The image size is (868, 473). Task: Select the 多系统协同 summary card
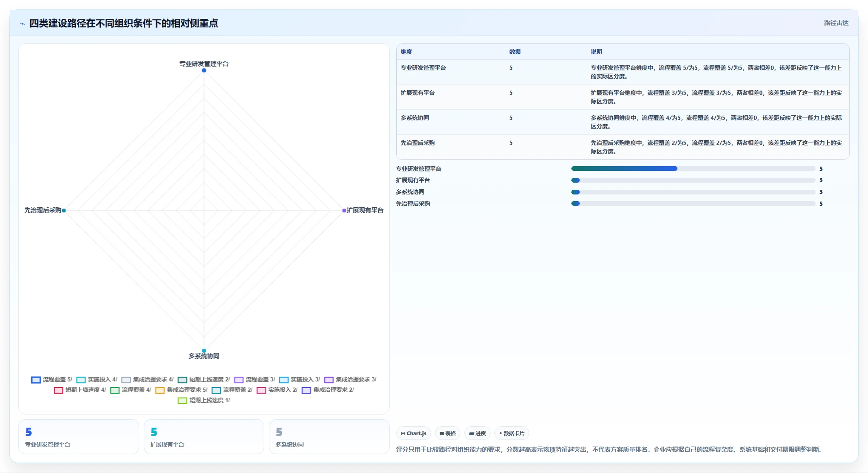(x=329, y=437)
